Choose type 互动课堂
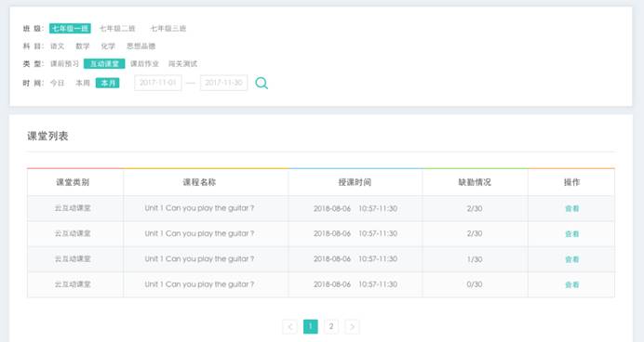 104,63
